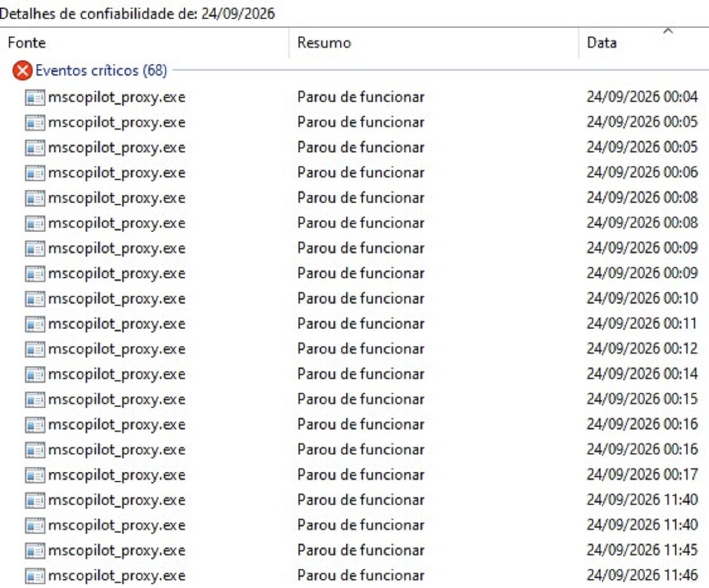The width and height of the screenshot is (709, 588).
Task: Click 'Parou de funcionar' in the 00:12 row
Action: (360, 349)
